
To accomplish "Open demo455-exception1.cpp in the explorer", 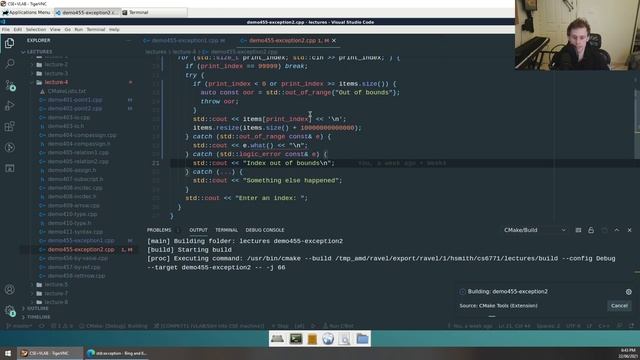I will coord(81,240).
